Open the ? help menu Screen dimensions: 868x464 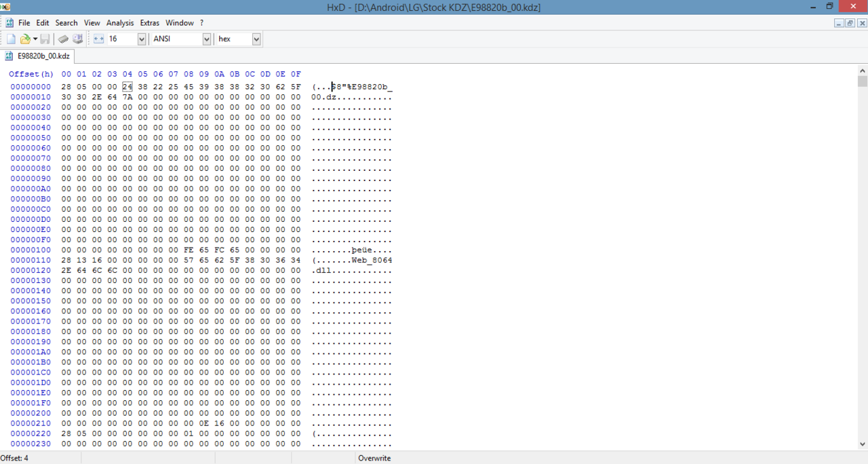201,23
